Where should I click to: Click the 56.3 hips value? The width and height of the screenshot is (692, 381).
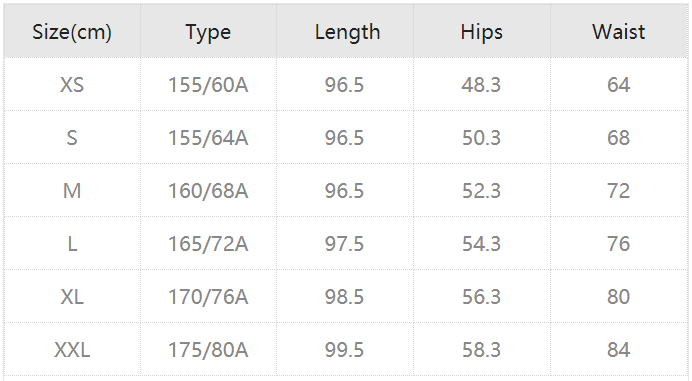click(x=481, y=297)
